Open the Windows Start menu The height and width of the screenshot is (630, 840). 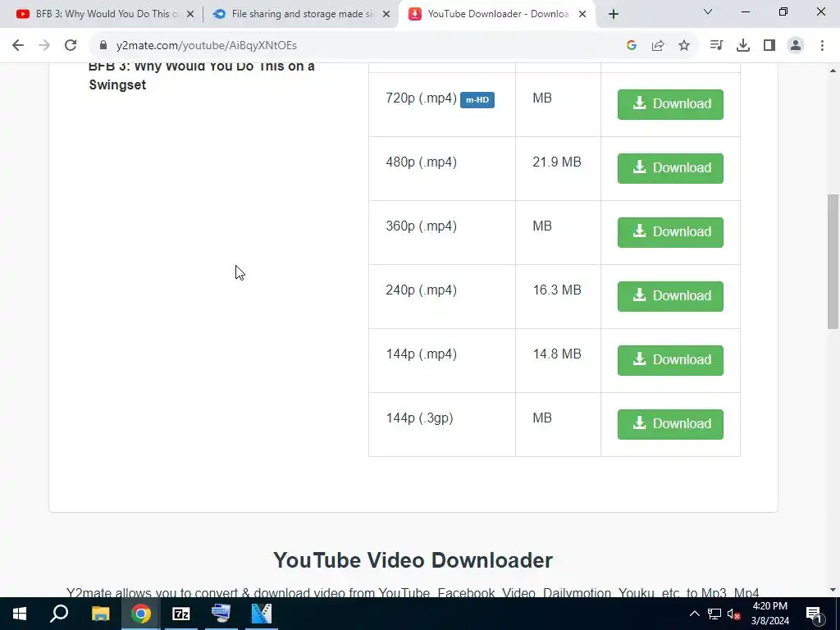click(20, 614)
